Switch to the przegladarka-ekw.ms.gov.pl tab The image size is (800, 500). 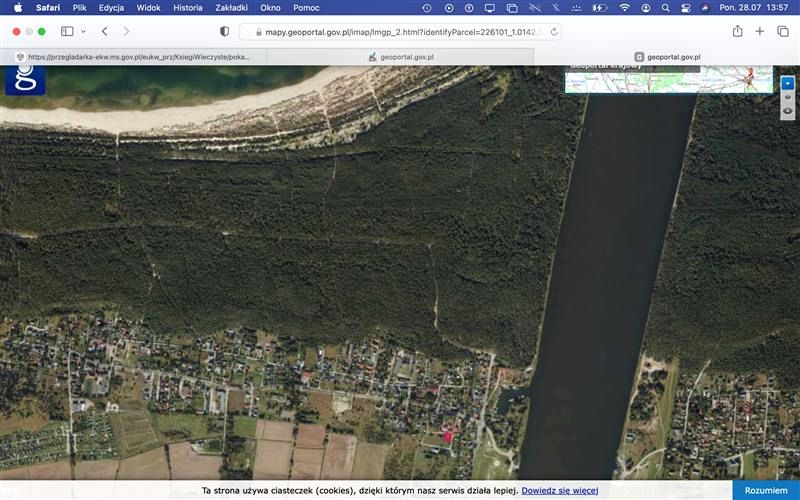tap(133, 57)
